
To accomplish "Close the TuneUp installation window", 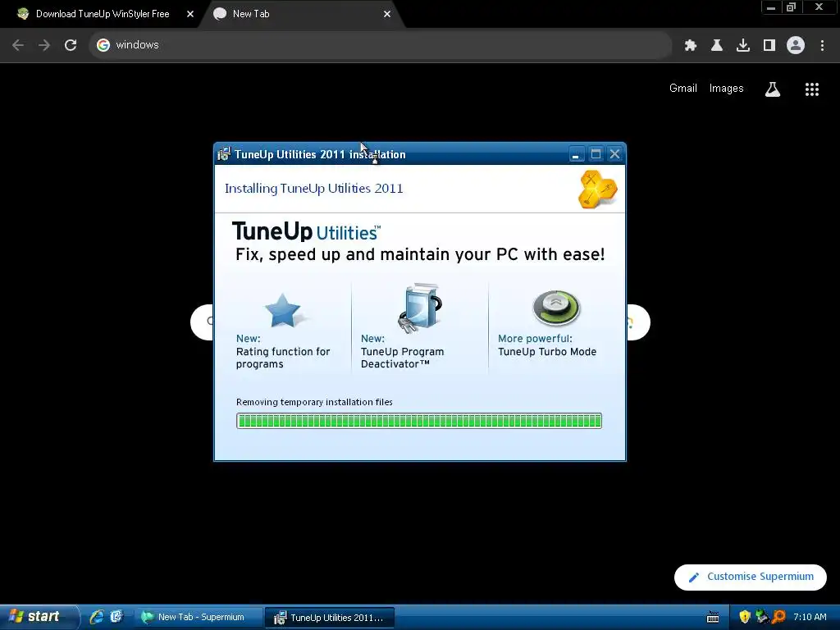I will [615, 154].
